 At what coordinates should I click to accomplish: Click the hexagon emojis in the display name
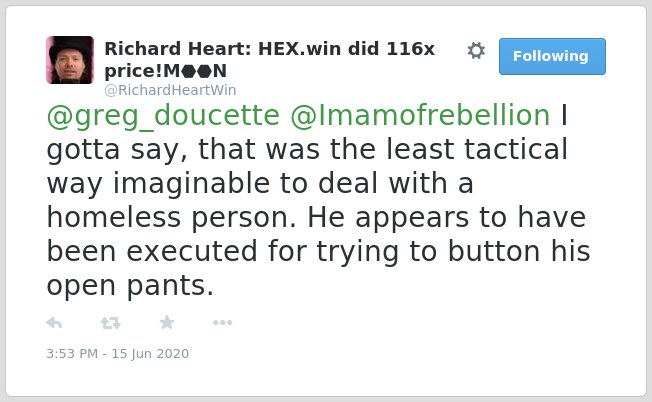click(x=197, y=72)
